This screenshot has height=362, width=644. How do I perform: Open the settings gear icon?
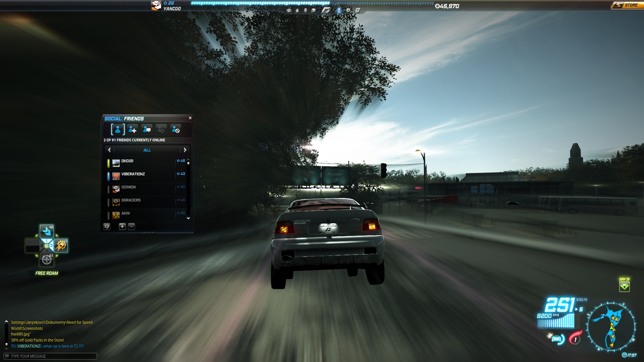point(348,10)
